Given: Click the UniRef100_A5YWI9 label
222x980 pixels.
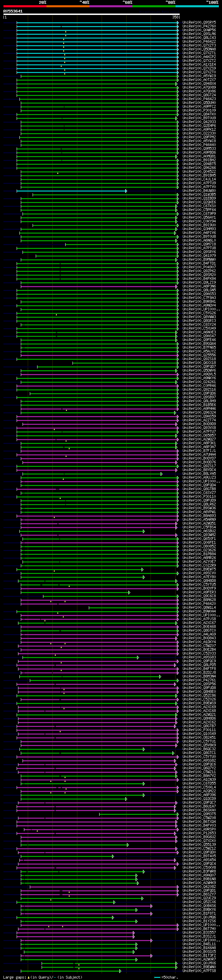Looking at the screenshot, I should click(199, 76).
